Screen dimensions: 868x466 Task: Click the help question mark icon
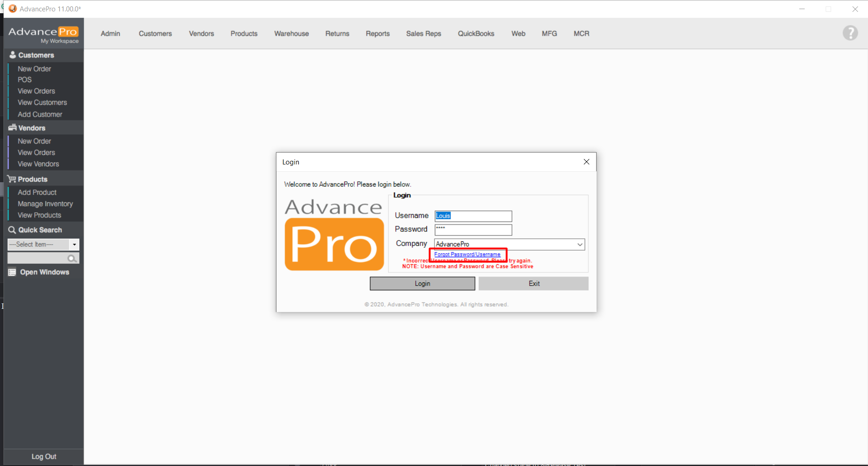[850, 33]
